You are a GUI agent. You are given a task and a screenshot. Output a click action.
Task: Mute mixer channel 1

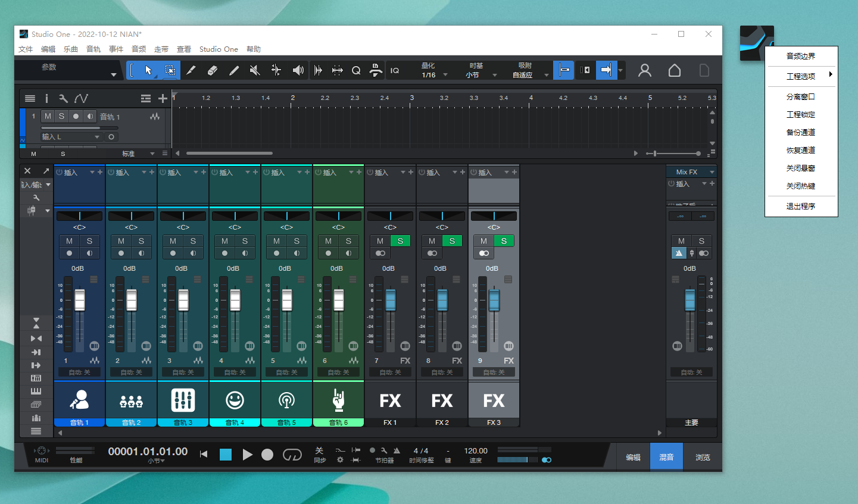[69, 241]
